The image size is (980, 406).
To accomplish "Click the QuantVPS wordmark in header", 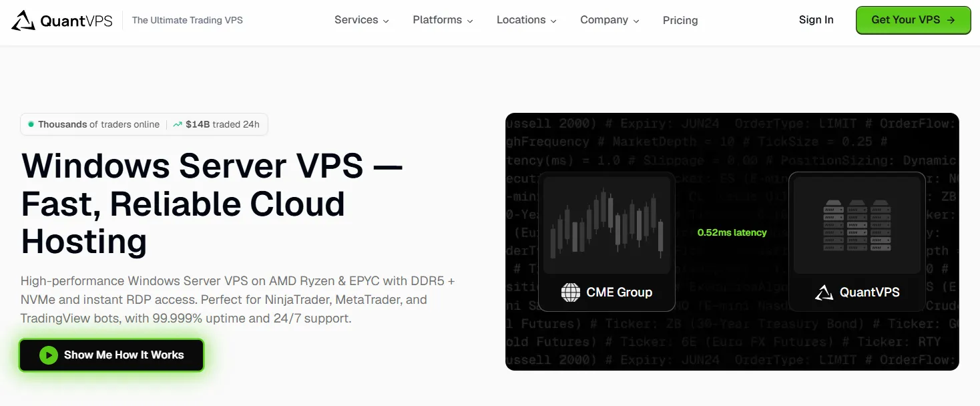I will 76,21.
